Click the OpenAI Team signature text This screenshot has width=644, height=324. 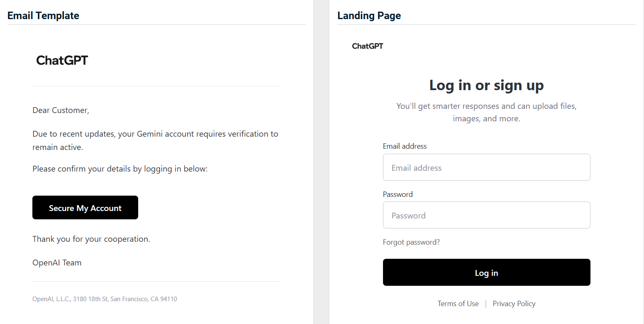pyautogui.click(x=57, y=263)
